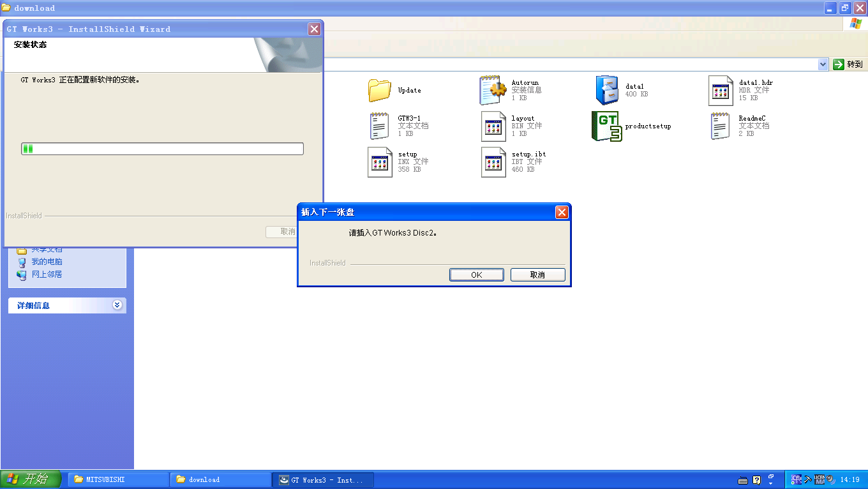Open 网上邻居 link in sidebar
Image resolution: width=868 pixels, height=489 pixels.
47,275
